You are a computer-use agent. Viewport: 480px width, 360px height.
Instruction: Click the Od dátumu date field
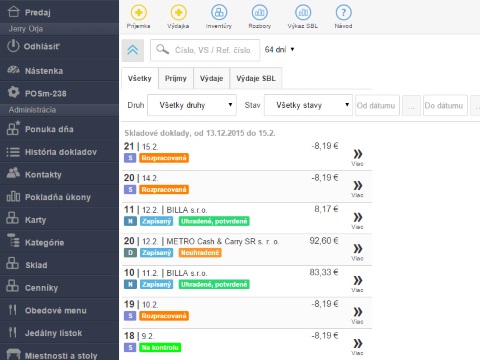[x=377, y=105]
